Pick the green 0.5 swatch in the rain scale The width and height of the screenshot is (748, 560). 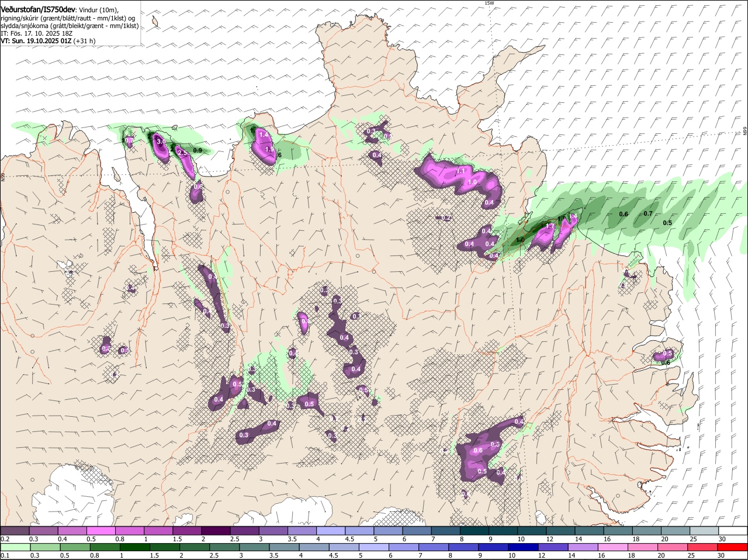(x=75, y=547)
